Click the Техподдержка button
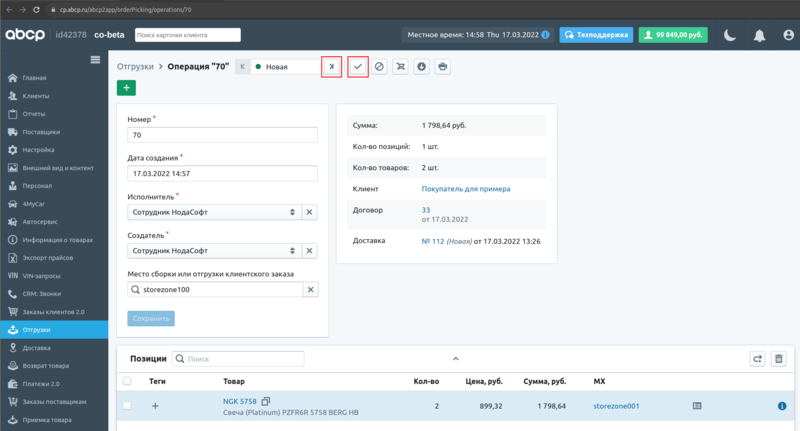This screenshot has width=800, height=431. 596,35
